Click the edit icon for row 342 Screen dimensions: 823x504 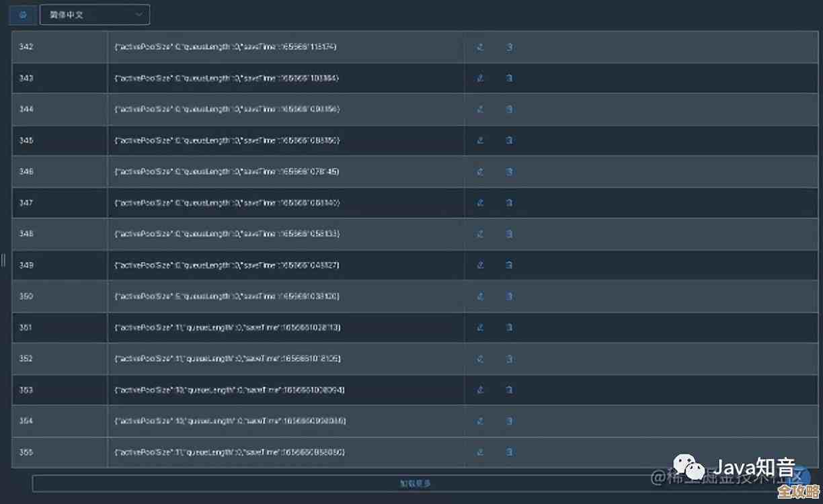pyautogui.click(x=480, y=47)
